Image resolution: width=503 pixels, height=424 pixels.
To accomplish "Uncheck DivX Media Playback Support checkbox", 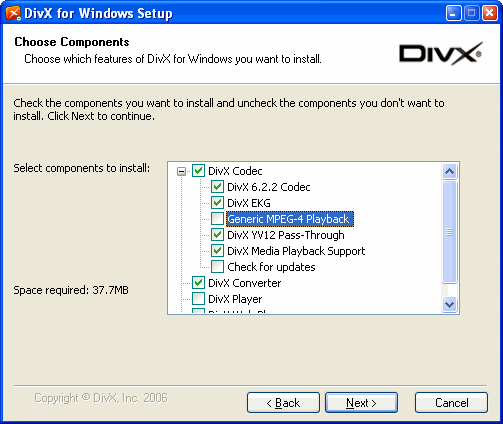I will click(x=217, y=251).
